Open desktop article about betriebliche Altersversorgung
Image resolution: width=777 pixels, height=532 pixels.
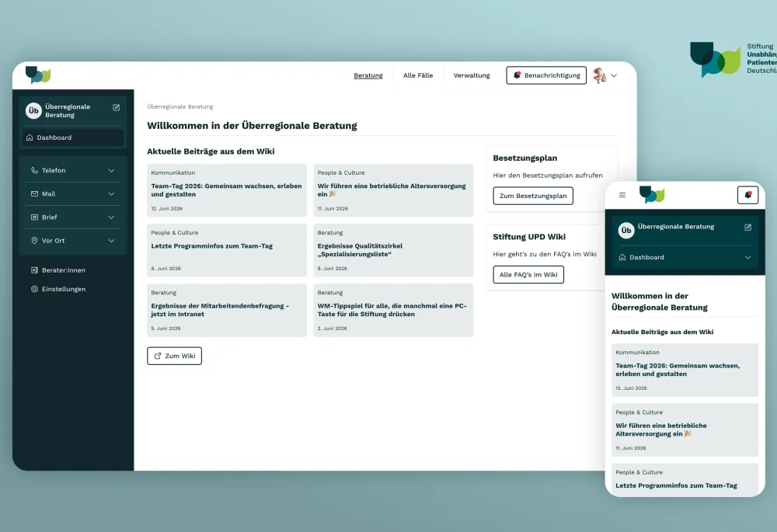point(393,190)
